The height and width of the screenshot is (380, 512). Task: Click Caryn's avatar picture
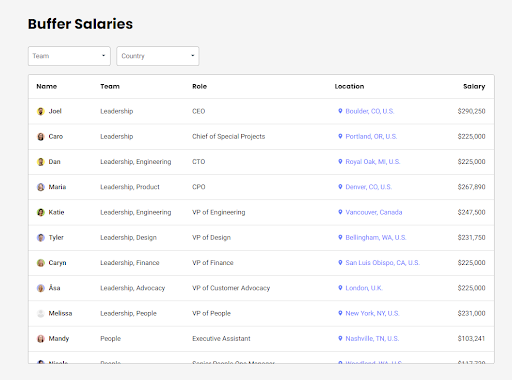pos(41,263)
